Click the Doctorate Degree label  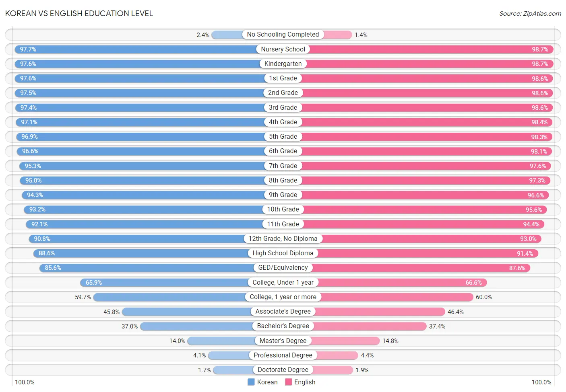point(283,369)
